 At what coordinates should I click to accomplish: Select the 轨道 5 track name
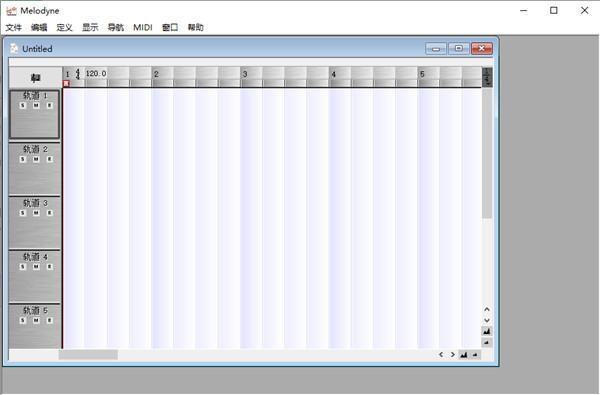pyautogui.click(x=35, y=310)
